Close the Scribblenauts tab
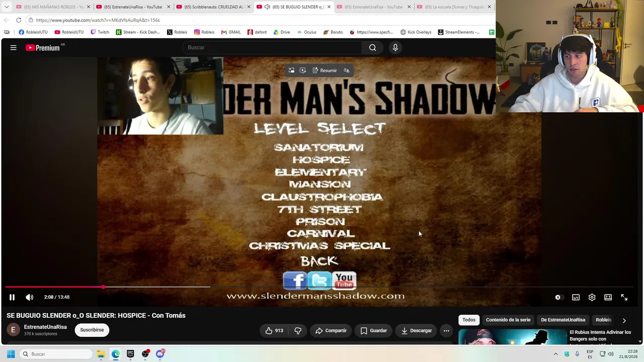The width and height of the screenshot is (644, 362). 249,7
